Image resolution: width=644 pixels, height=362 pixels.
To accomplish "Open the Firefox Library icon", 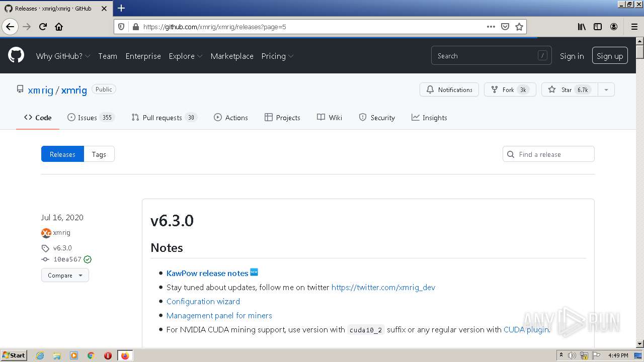I will [582, 27].
